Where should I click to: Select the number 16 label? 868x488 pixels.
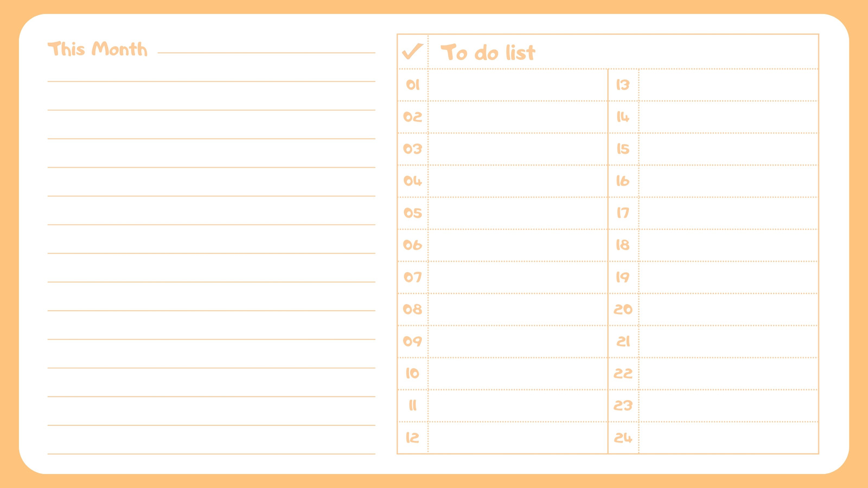[623, 181]
